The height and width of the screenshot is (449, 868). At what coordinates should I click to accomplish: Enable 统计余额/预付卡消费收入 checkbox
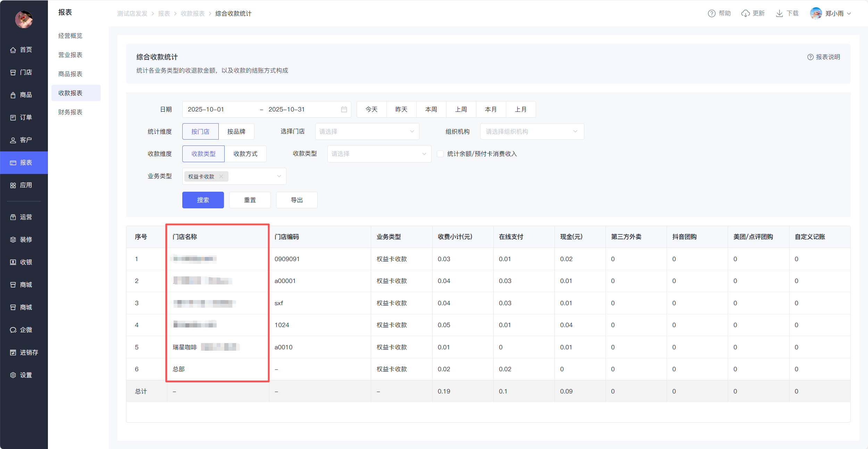click(x=440, y=154)
